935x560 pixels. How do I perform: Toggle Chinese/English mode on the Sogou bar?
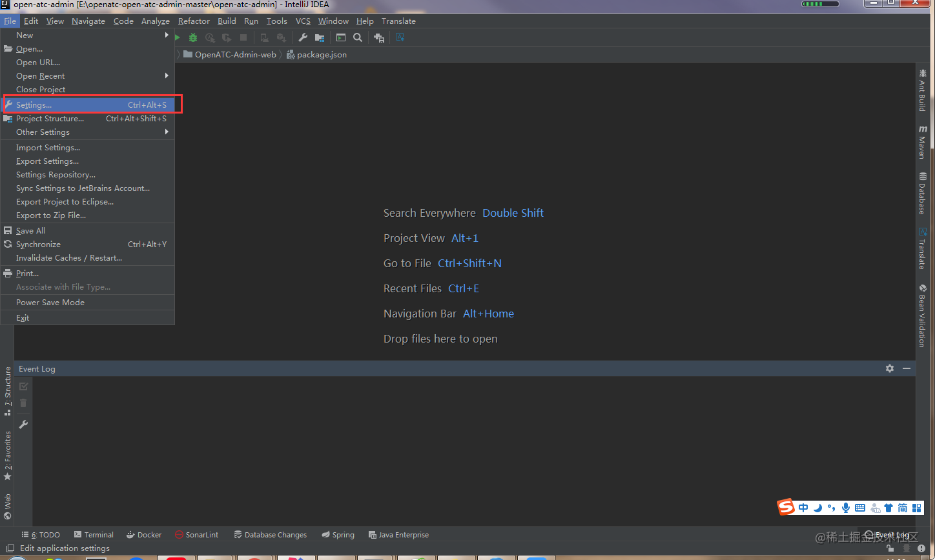point(803,508)
